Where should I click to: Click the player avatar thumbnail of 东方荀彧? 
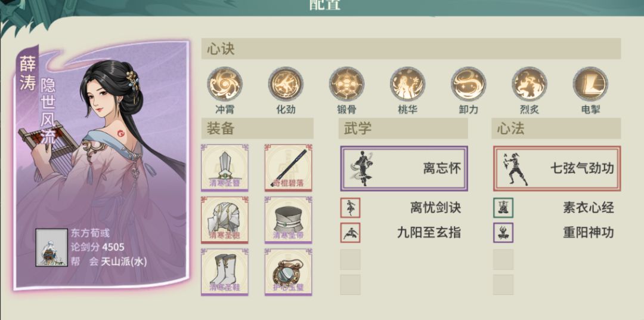point(51,248)
